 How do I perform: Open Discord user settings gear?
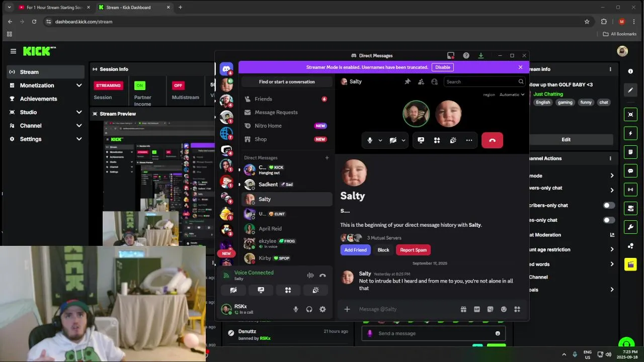pos(323,309)
